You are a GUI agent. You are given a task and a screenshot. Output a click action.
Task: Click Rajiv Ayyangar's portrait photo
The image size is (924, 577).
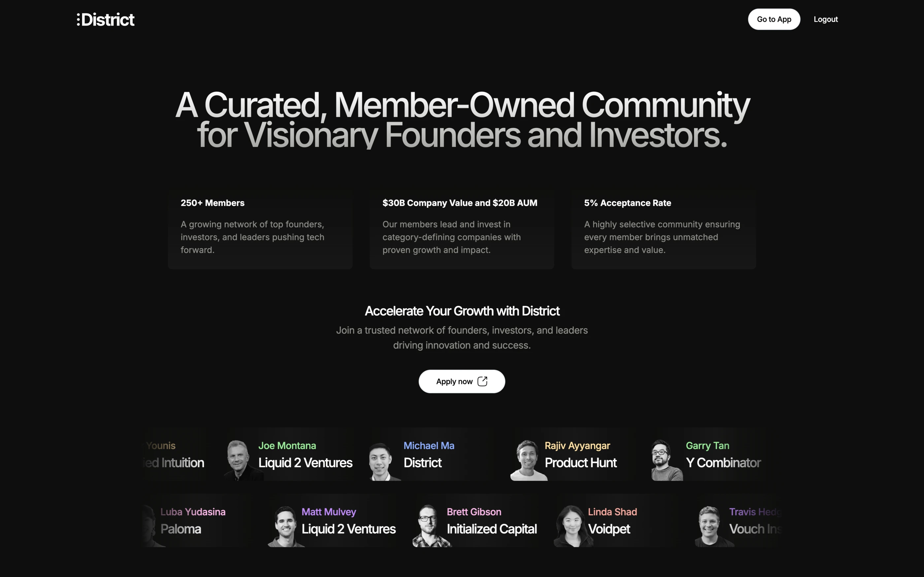pos(528,460)
